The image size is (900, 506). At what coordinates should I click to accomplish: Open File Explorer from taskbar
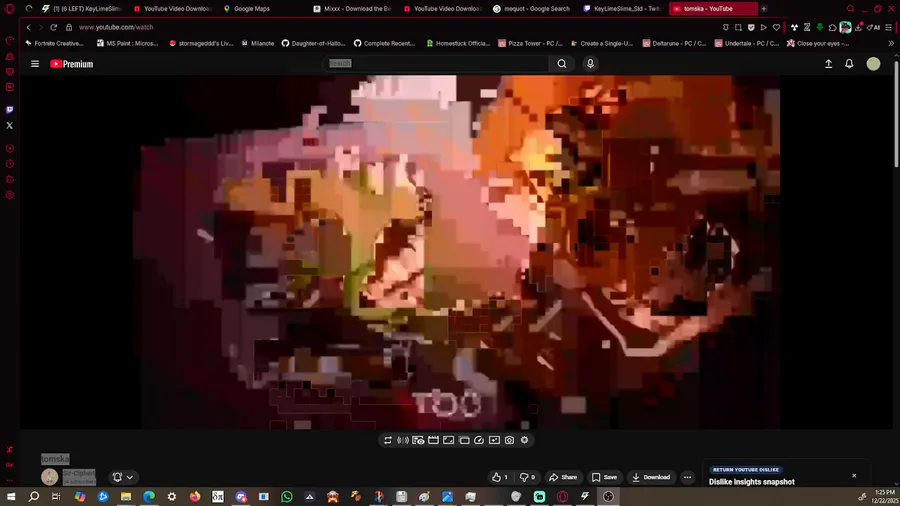click(x=126, y=496)
